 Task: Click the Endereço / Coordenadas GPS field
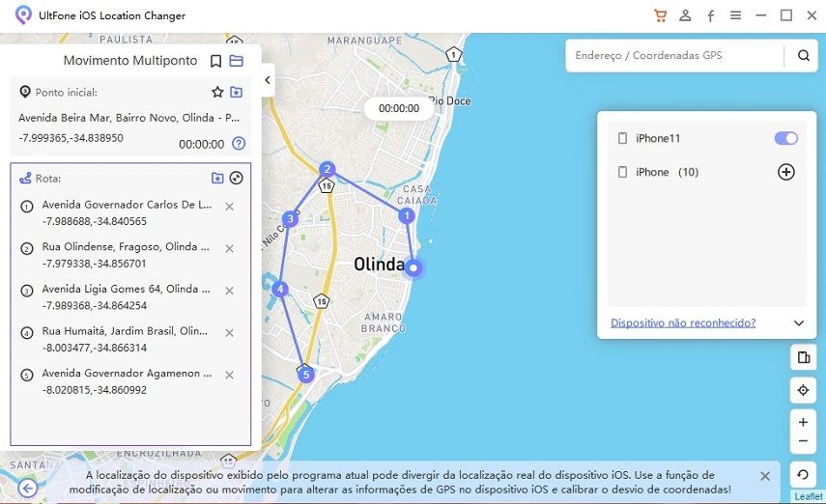click(x=674, y=55)
